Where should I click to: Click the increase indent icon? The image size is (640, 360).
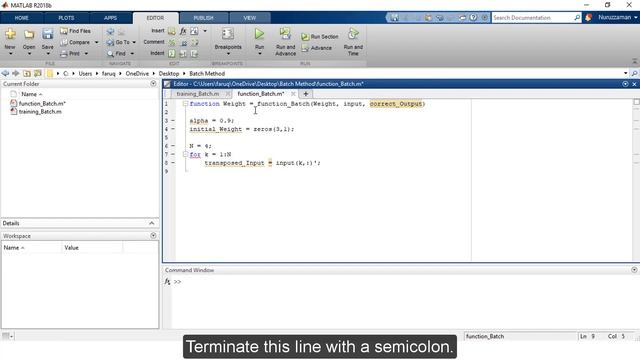click(183, 53)
